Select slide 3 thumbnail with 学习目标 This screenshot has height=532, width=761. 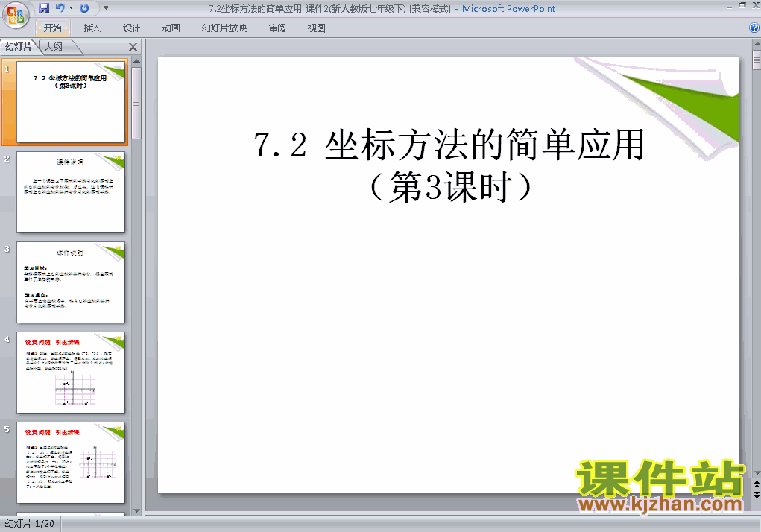(71, 282)
